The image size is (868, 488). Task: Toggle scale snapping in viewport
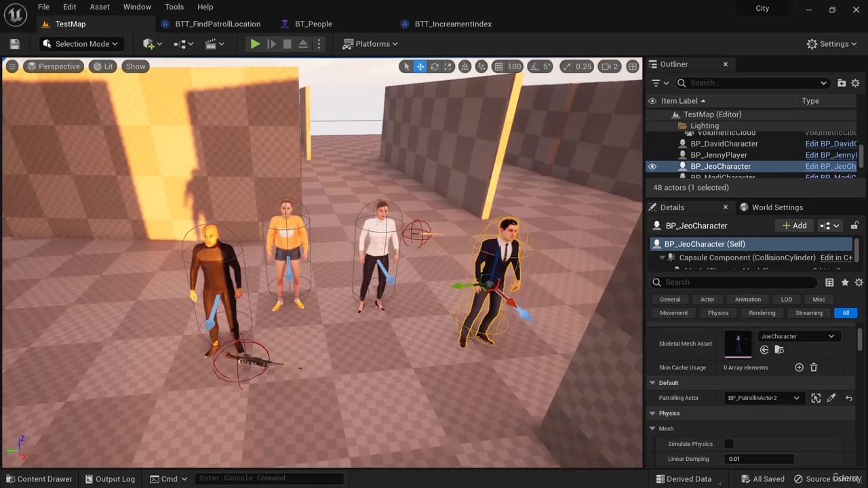point(566,66)
